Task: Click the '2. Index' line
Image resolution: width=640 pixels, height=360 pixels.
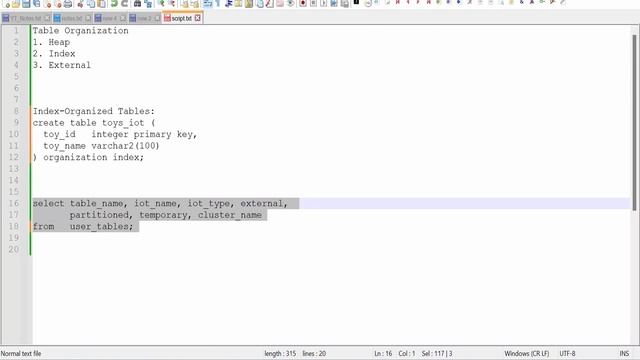Action: (x=54, y=53)
